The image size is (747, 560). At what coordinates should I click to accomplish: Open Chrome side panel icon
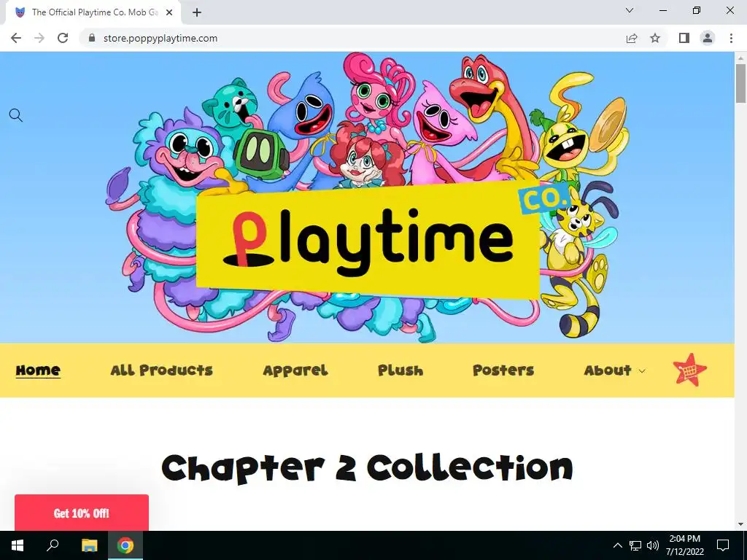click(x=684, y=38)
